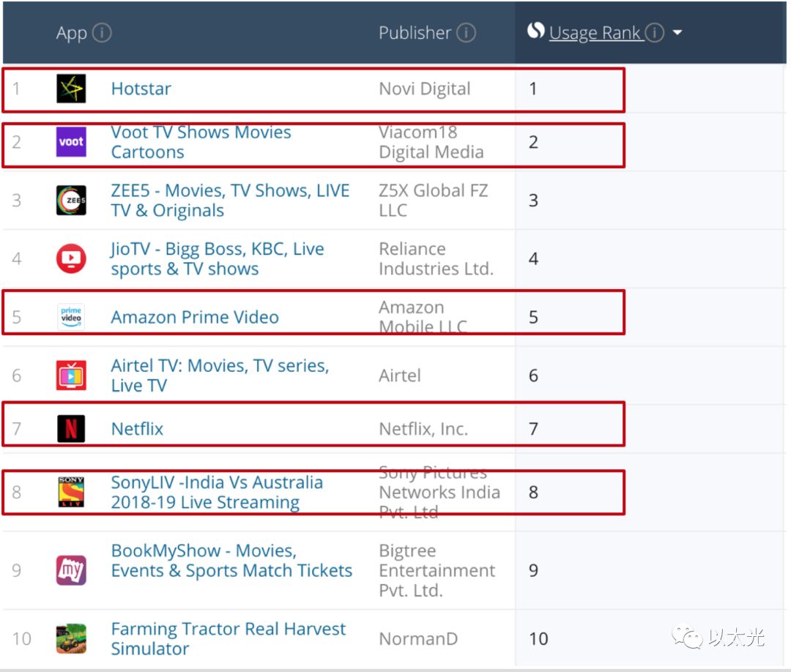Click the SonyLIV app icon
Screen dimensions: 791x672
[71, 492]
